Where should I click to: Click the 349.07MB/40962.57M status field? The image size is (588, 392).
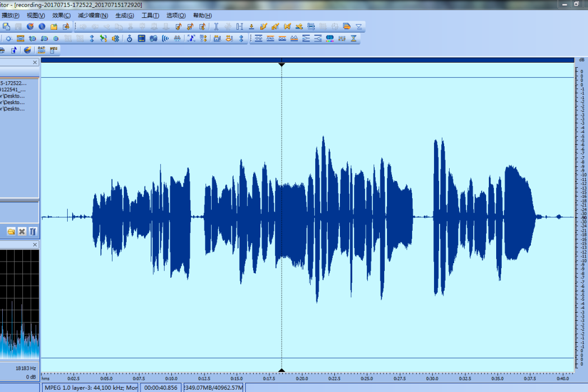(x=213, y=388)
